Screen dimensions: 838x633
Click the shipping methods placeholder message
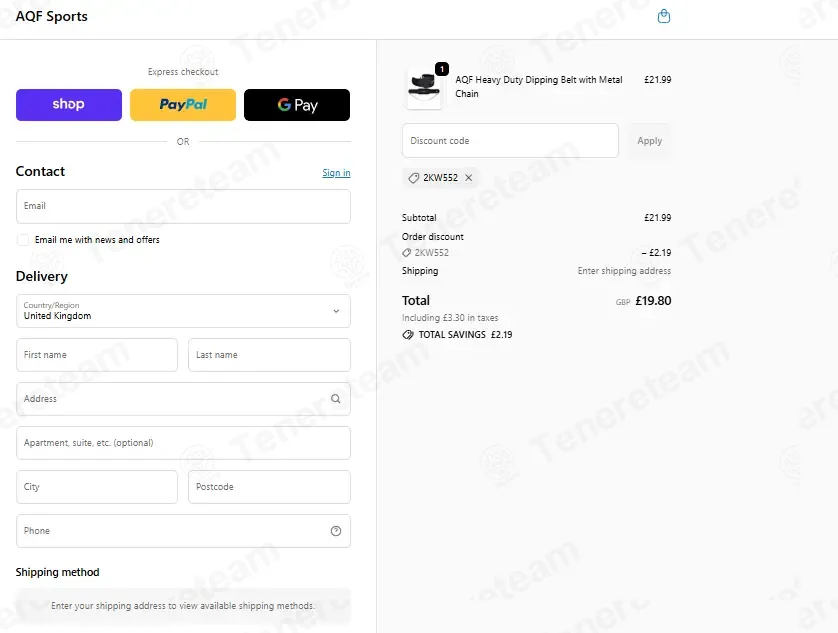(x=183, y=606)
